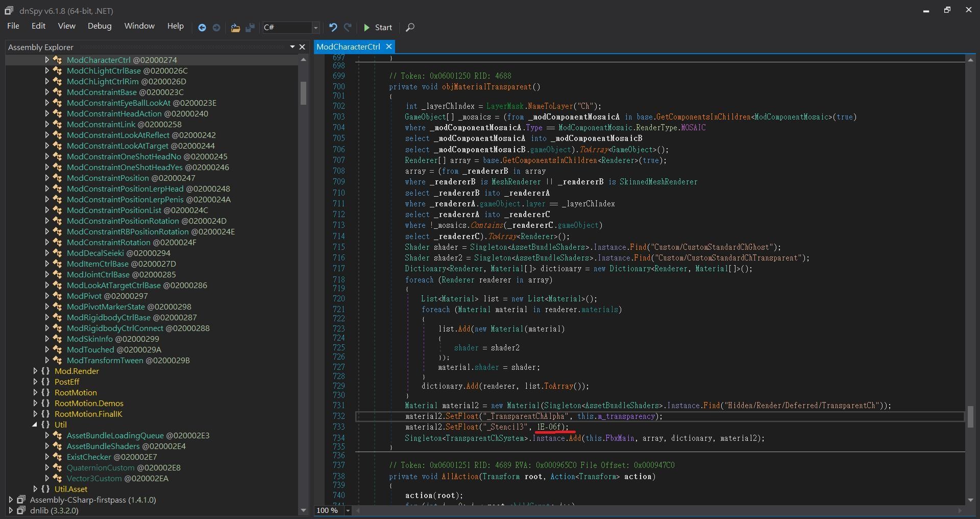This screenshot has height=519, width=980.
Task: Open the Debug menu
Action: 99,26
